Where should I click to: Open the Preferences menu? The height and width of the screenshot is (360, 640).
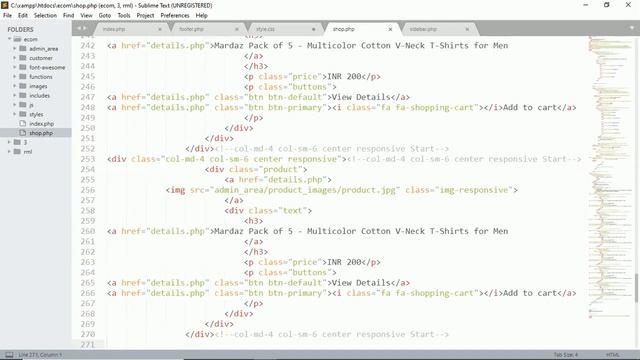pyautogui.click(x=175, y=16)
